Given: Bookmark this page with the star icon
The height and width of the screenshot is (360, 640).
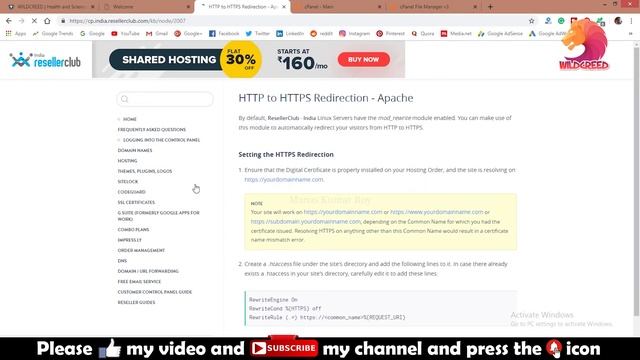Looking at the screenshot, I should 531,21.
